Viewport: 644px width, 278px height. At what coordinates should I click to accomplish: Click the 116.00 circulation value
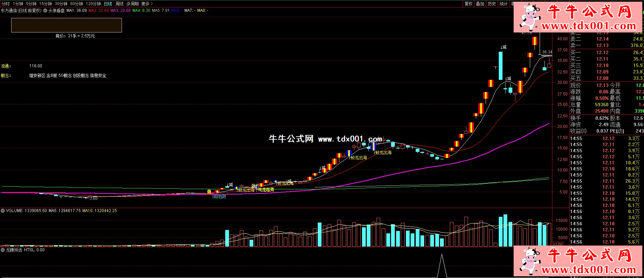pos(36,66)
